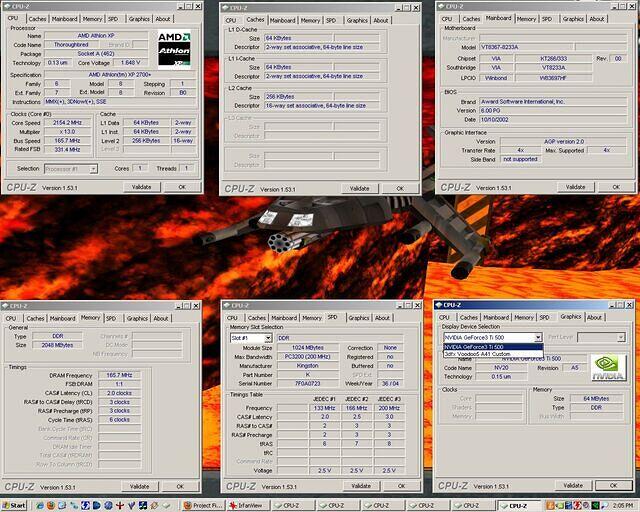The height and width of the screenshot is (512, 640).
Task: Select SPD tab in the Memory window
Action: coord(111,317)
